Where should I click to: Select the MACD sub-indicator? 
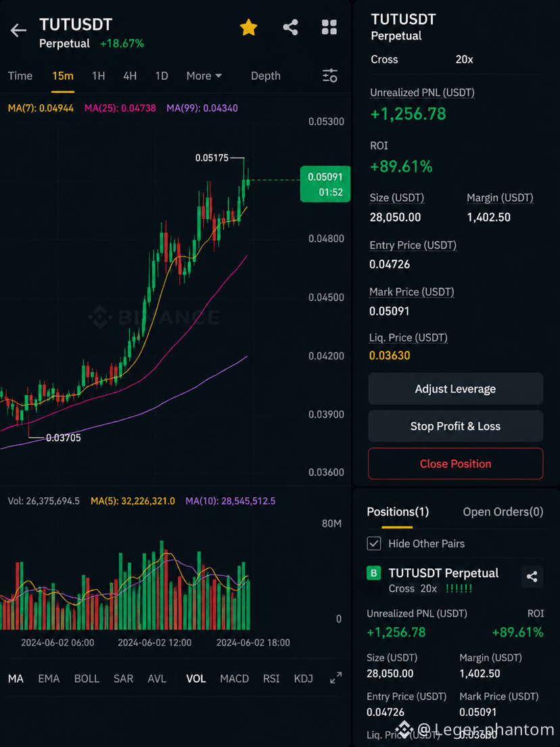click(x=234, y=679)
